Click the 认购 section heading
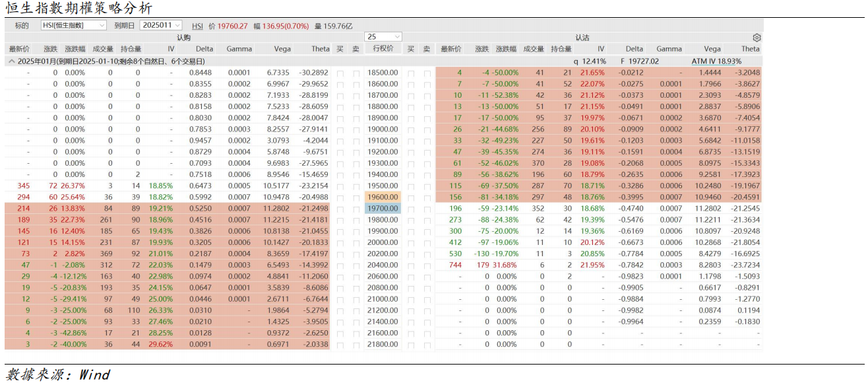This screenshot has width=868, height=385. tap(183, 38)
